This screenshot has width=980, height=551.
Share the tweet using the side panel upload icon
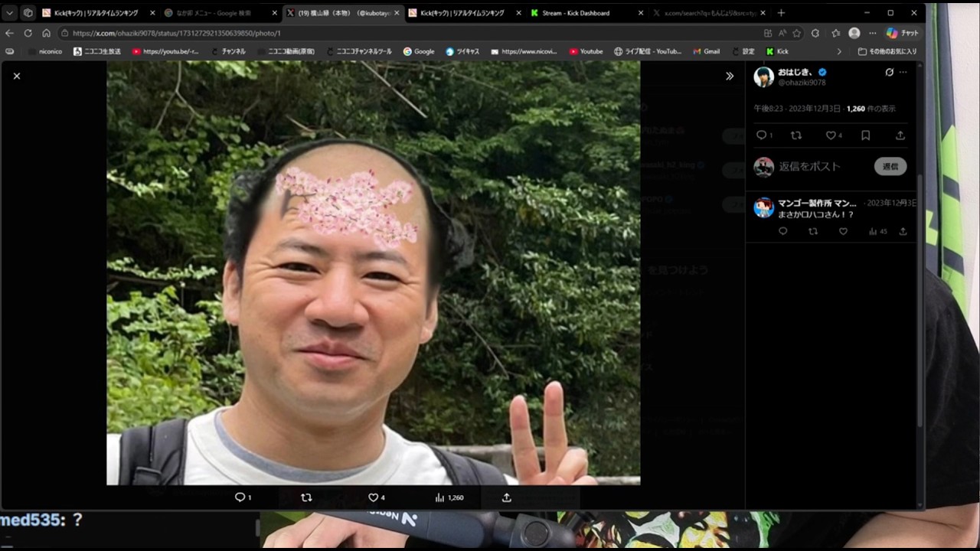900,135
